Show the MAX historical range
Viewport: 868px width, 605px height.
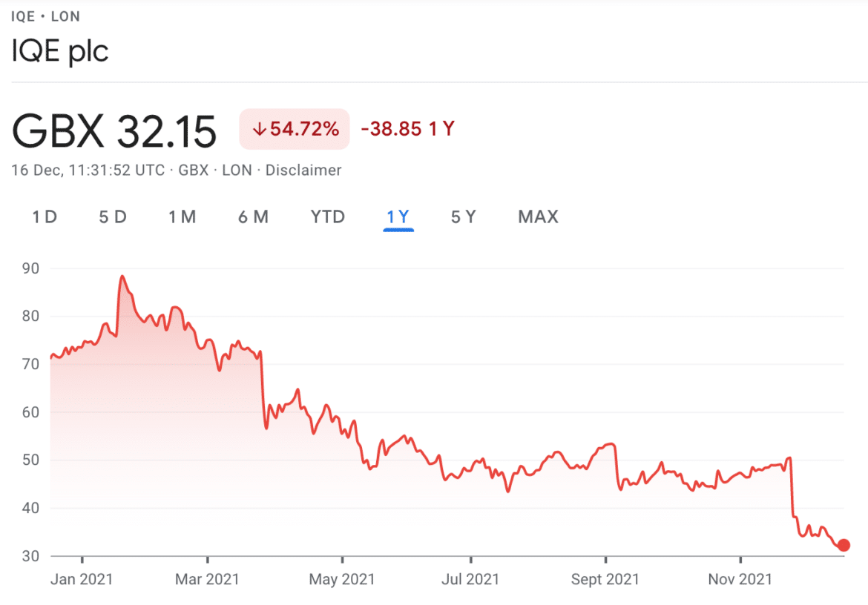537,216
